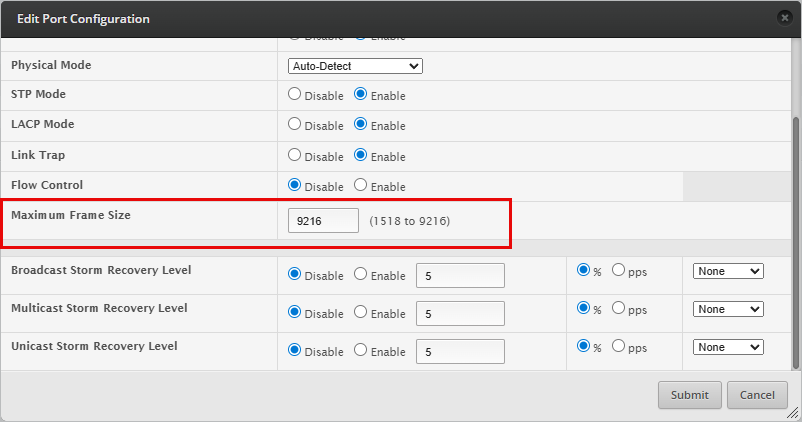
Task: Select Disable for Unicast Storm Recovery Level
Action: point(294,349)
